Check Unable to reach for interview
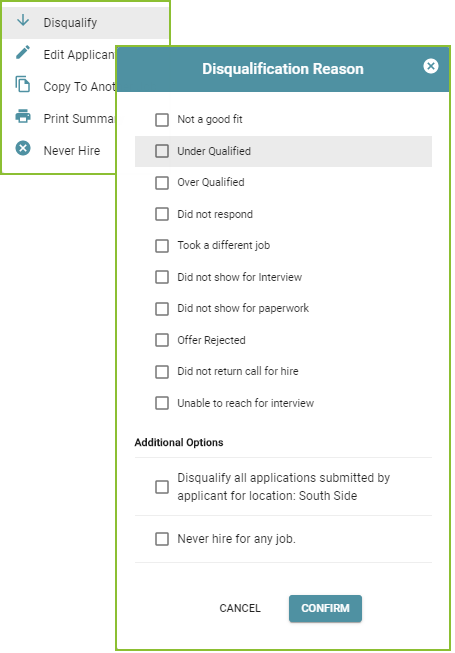The width and height of the screenshot is (455, 653). [162, 403]
